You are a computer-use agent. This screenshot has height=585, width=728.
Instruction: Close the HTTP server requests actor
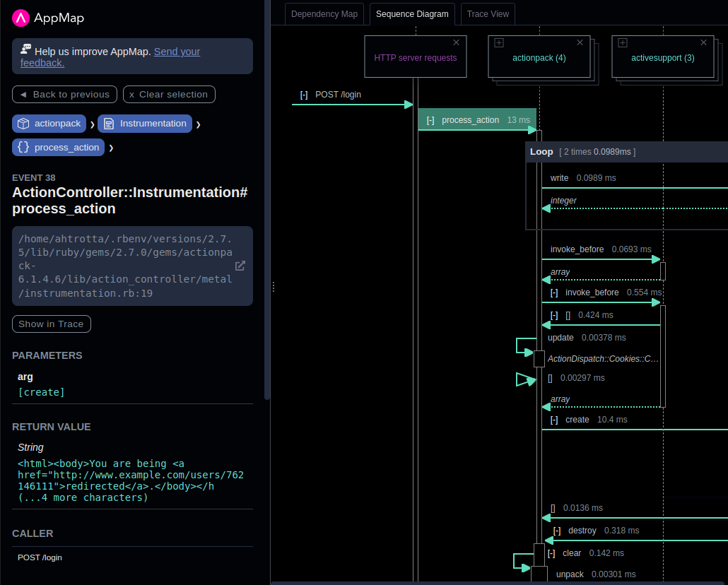456,42
